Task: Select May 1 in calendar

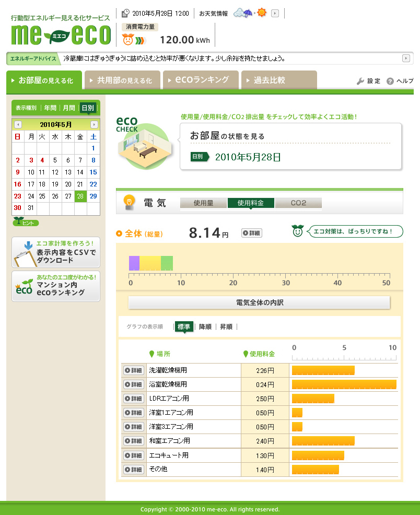Action: click(94, 148)
